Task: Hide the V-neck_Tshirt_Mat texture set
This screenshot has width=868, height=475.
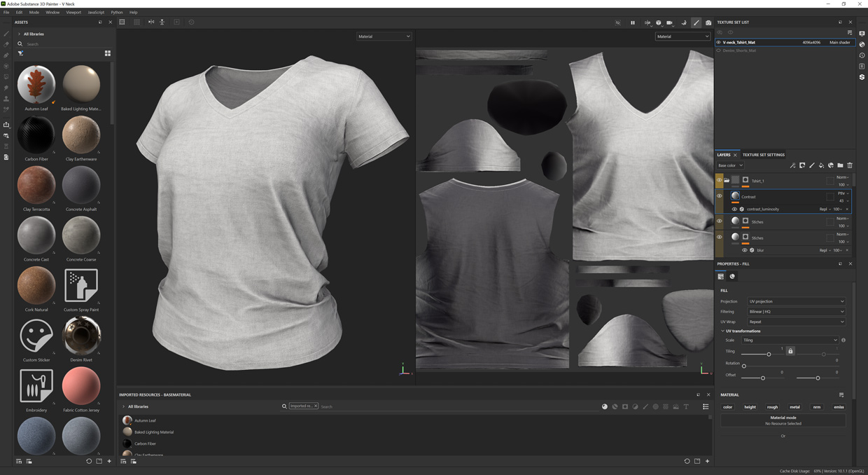Action: pos(718,43)
